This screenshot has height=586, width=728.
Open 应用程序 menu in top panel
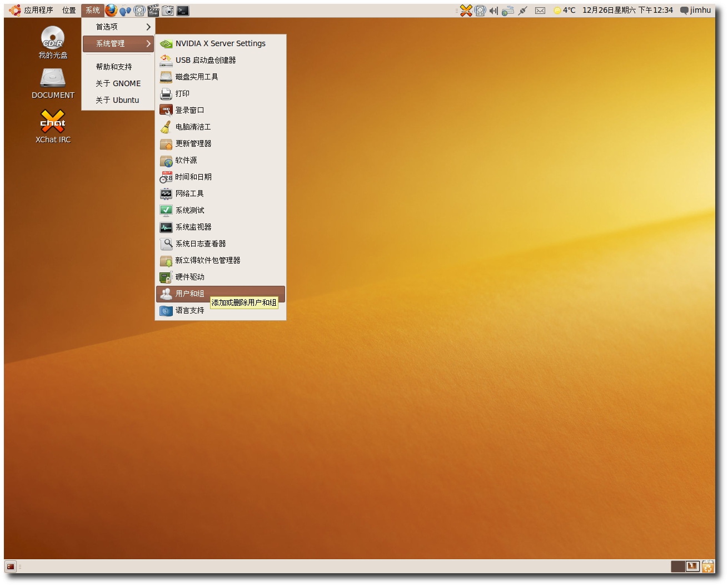38,11
